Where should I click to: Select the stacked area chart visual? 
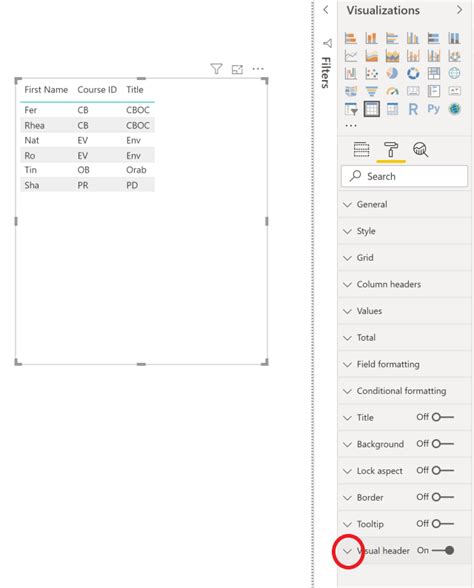392,56
